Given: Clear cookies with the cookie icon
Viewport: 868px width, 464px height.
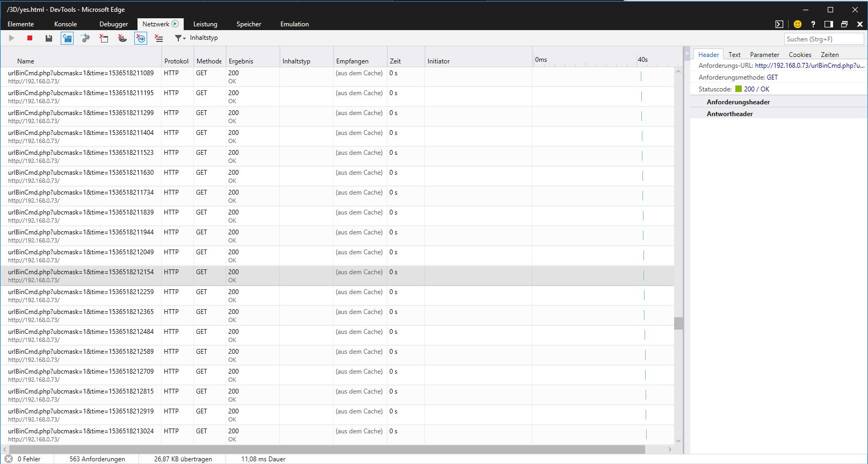Looking at the screenshot, I should pyautogui.click(x=122, y=38).
